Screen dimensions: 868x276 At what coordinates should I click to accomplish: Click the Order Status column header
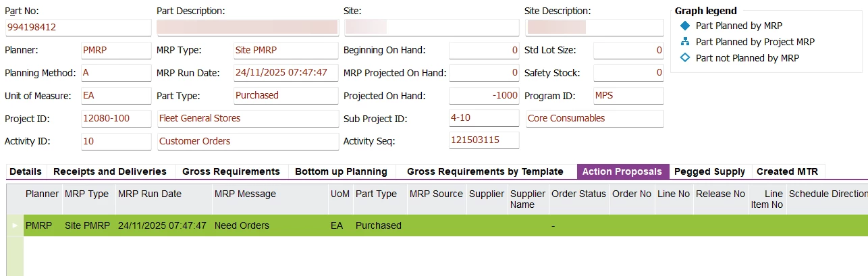pos(578,194)
